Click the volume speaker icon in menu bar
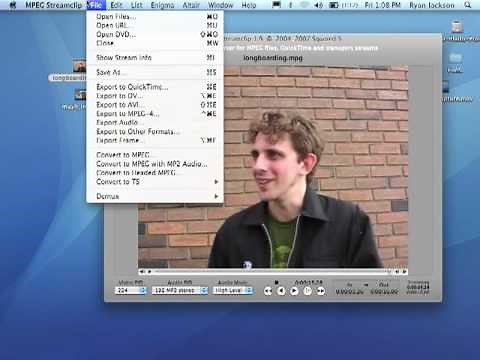This screenshot has width=480, height=360. click(318, 5)
